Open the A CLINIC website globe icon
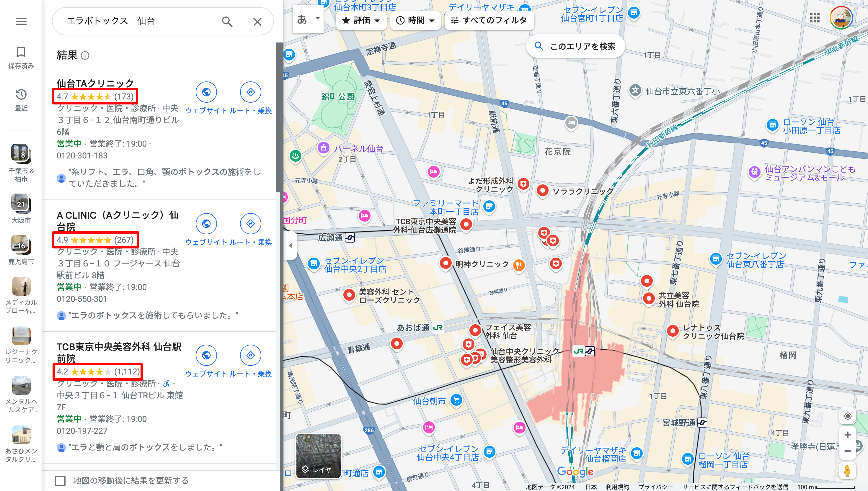Screen dimensions: 868x491 tap(206, 224)
